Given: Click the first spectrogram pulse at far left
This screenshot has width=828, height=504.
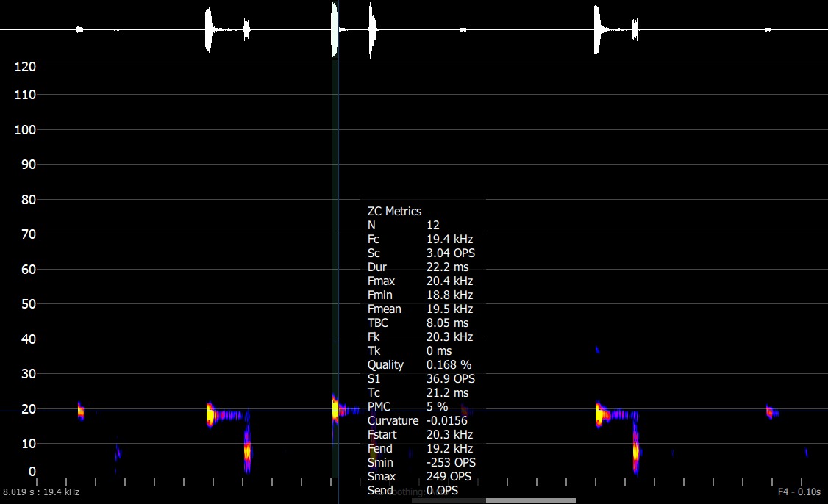Looking at the screenshot, I should 81,411.
